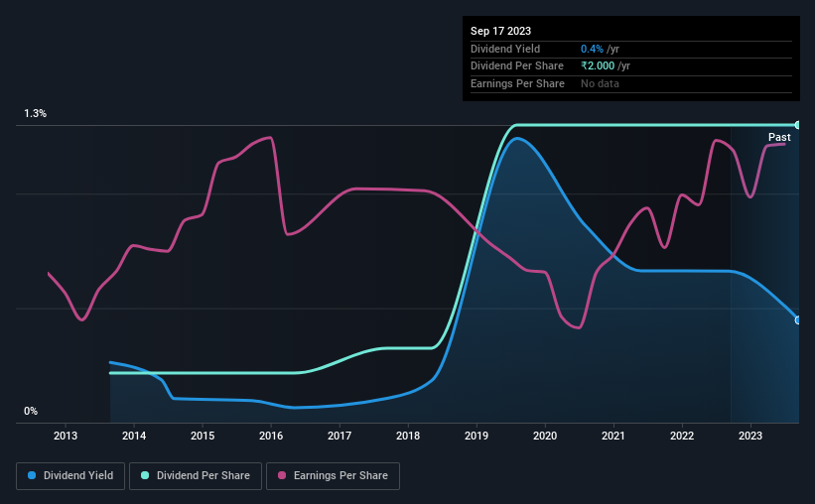Click the 2019 x-axis label

[x=476, y=436]
